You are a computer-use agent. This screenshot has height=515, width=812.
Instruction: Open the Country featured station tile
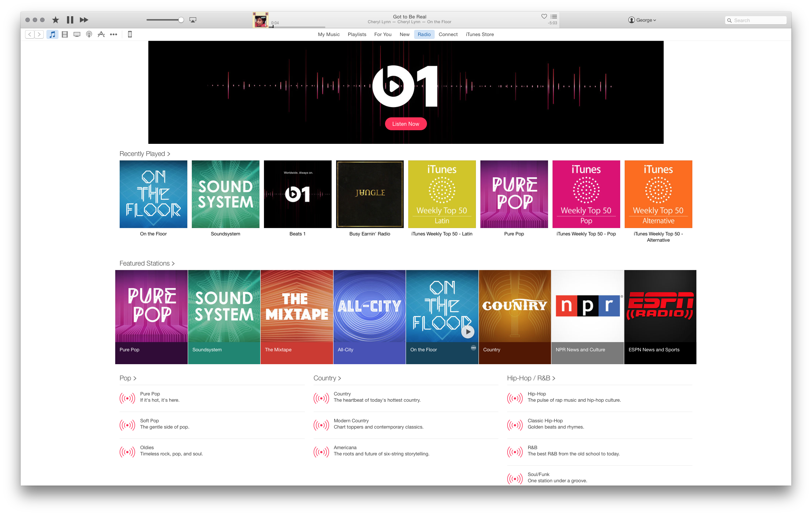point(515,317)
